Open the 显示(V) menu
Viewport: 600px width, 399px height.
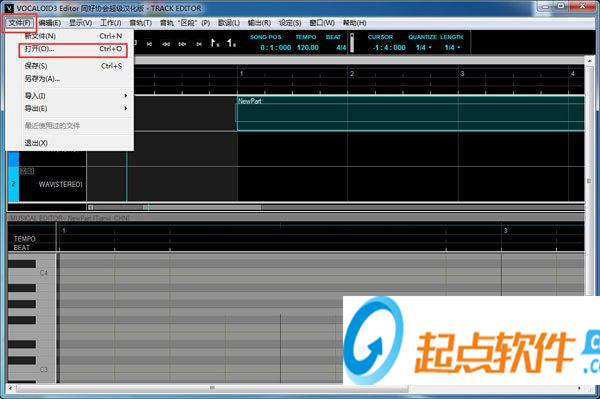(x=80, y=23)
